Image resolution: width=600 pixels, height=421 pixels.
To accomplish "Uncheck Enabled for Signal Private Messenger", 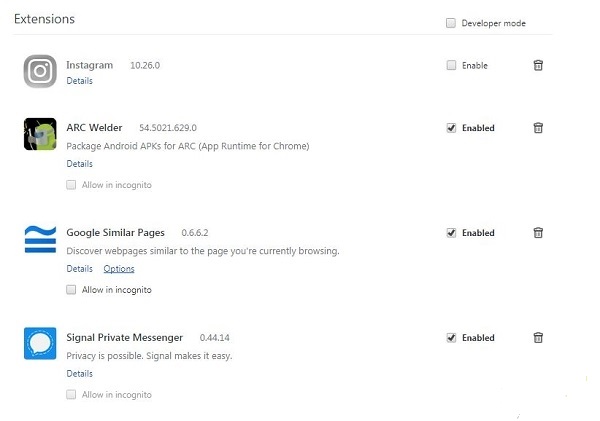I will pyautogui.click(x=451, y=338).
